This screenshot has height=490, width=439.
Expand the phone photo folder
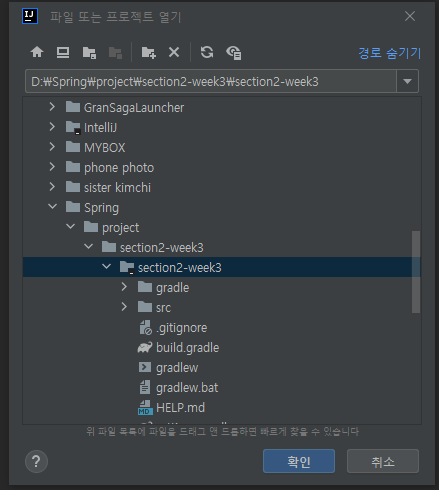tap(52, 167)
